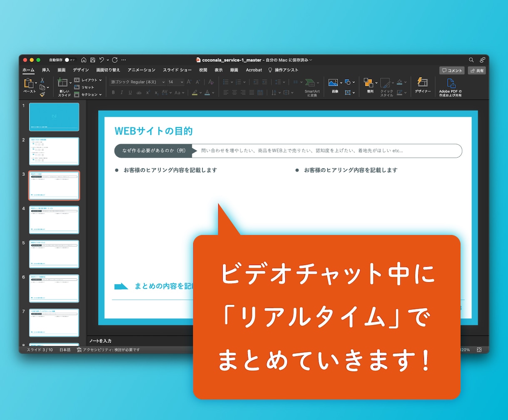Open the text highlight color picker
Screen dimensions: 508x420
point(194,92)
